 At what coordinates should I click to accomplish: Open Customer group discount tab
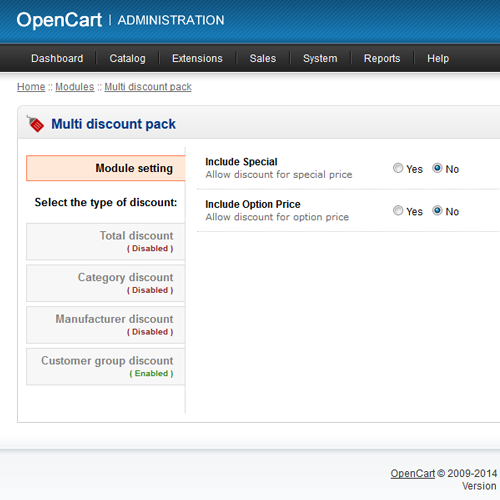[x=106, y=366]
